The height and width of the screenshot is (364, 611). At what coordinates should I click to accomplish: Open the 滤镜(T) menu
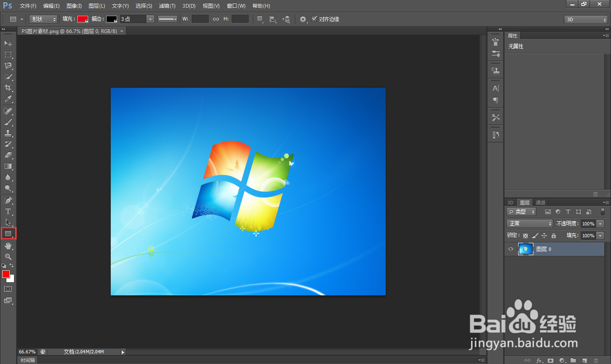(167, 6)
